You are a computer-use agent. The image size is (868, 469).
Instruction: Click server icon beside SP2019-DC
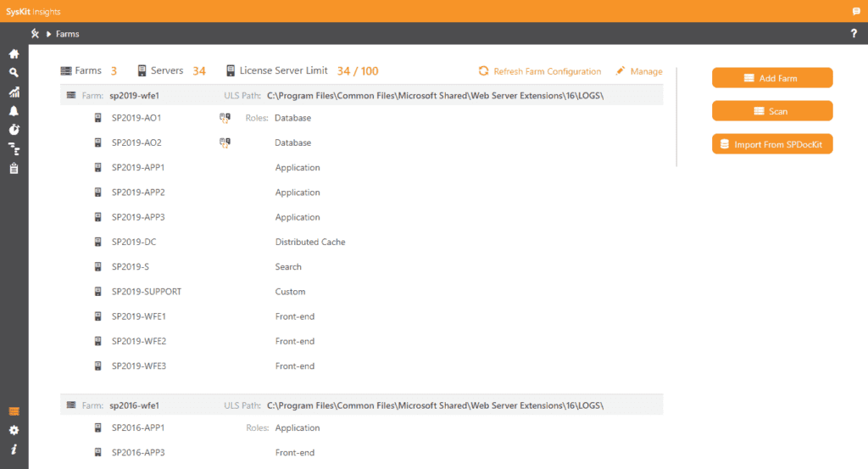[98, 242]
